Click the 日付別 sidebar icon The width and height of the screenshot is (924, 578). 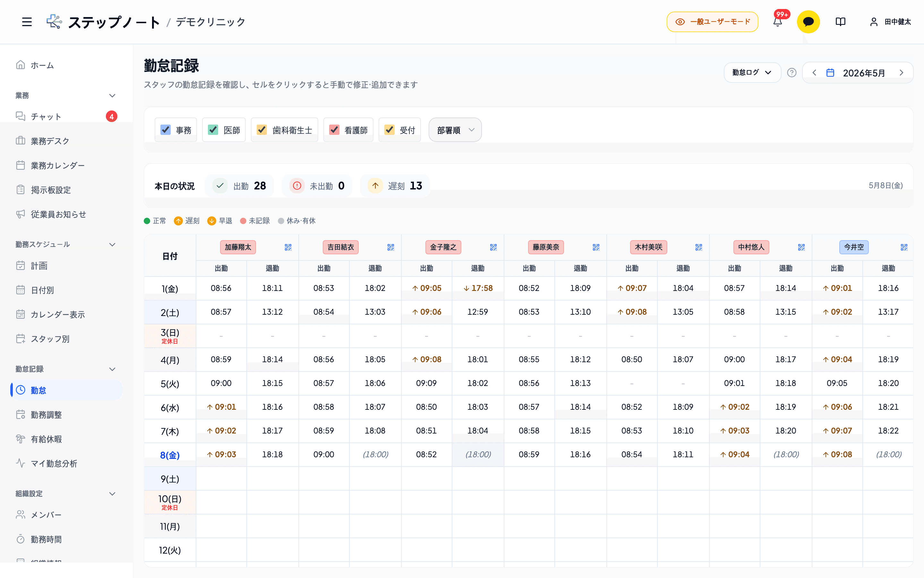pos(21,290)
